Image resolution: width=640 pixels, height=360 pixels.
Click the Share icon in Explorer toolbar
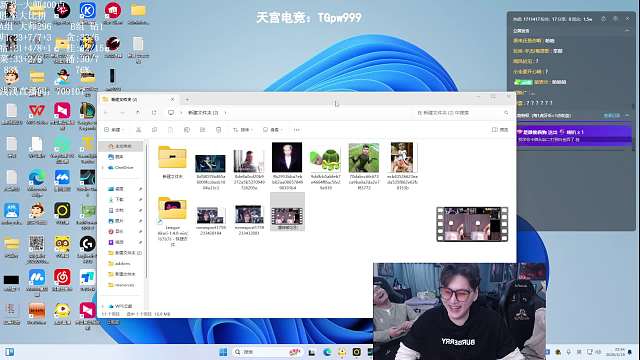[x=202, y=130]
